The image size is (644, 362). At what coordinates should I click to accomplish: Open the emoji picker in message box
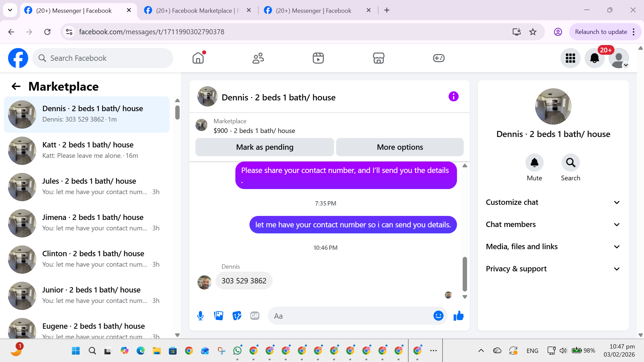click(x=438, y=316)
